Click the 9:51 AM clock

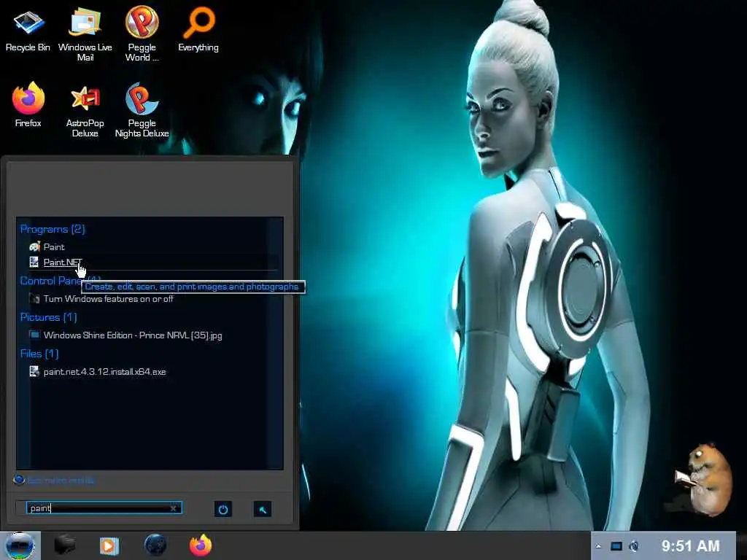(690, 545)
